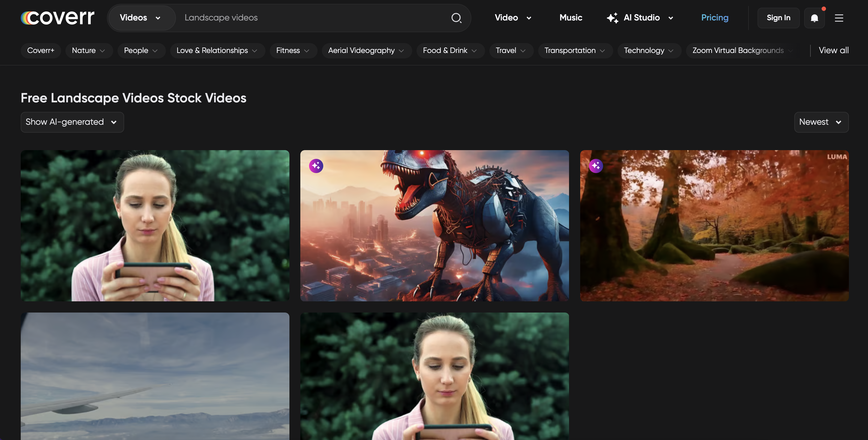Click the search magnifier icon
The image size is (868, 440).
(457, 18)
